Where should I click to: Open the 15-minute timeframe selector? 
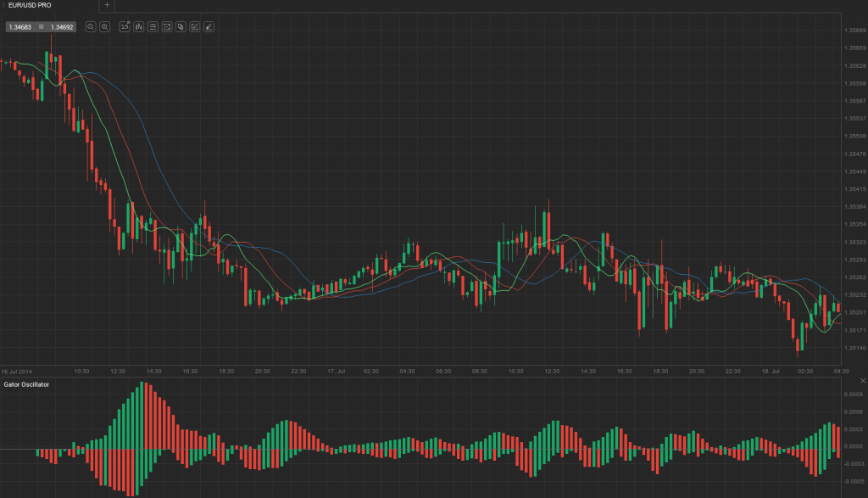[125, 26]
